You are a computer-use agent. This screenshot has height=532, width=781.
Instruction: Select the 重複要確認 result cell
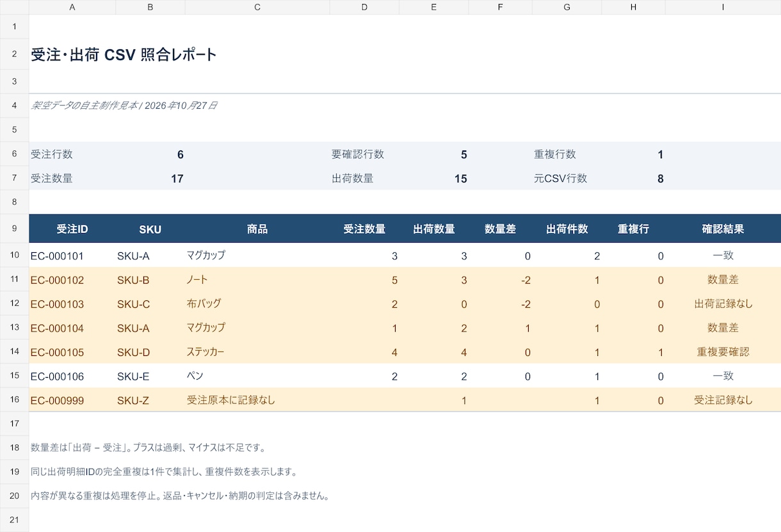(x=723, y=351)
